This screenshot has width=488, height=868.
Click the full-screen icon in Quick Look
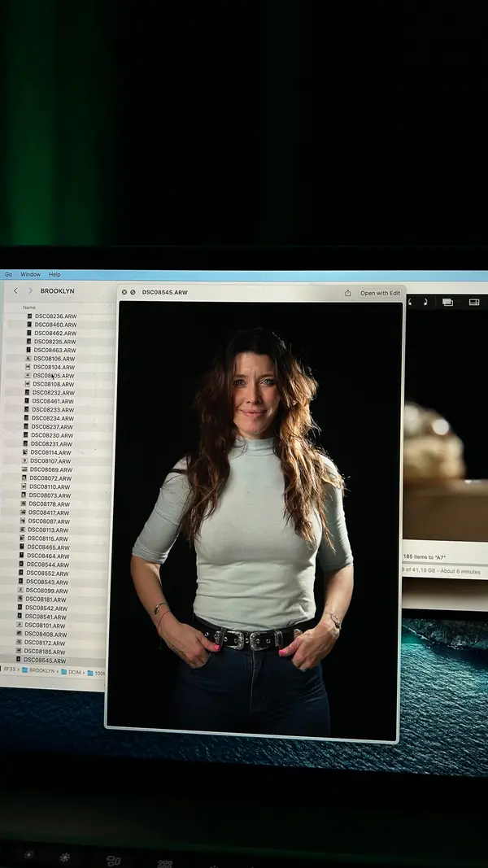pos(133,292)
